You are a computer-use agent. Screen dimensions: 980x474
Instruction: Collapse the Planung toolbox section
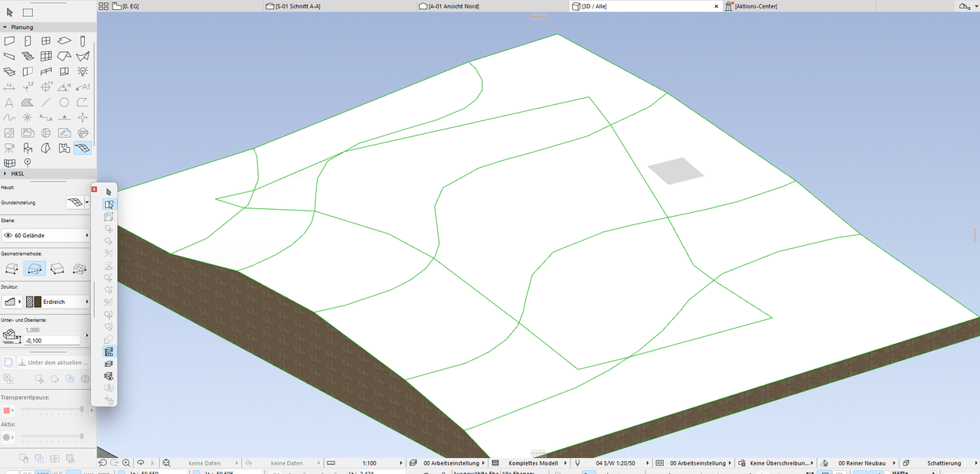(x=5, y=27)
